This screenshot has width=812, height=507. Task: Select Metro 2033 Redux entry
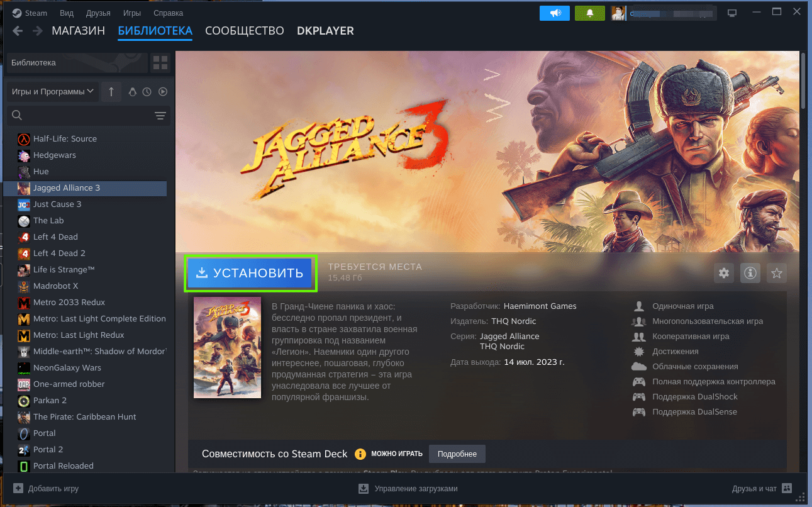85,303
